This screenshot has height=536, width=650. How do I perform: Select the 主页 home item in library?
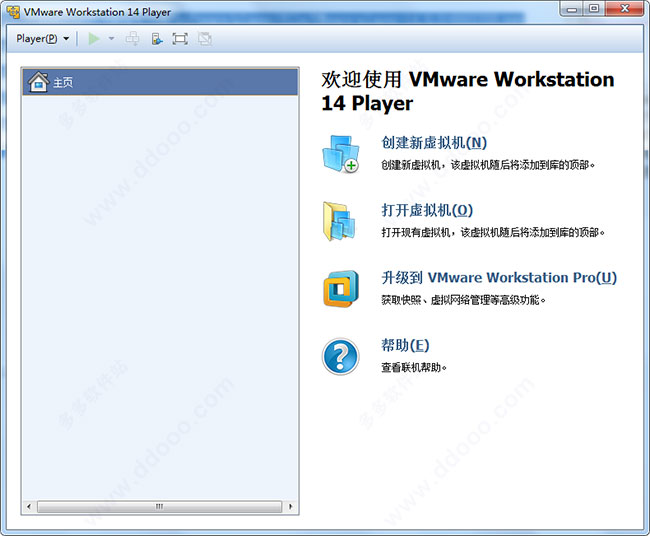160,82
